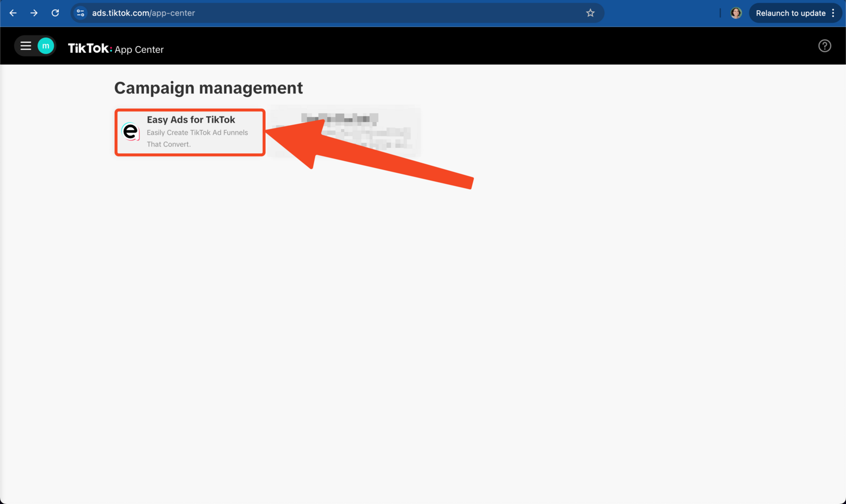Viewport: 846px width, 504px height.
Task: Select the App Center header label
Action: point(139,50)
